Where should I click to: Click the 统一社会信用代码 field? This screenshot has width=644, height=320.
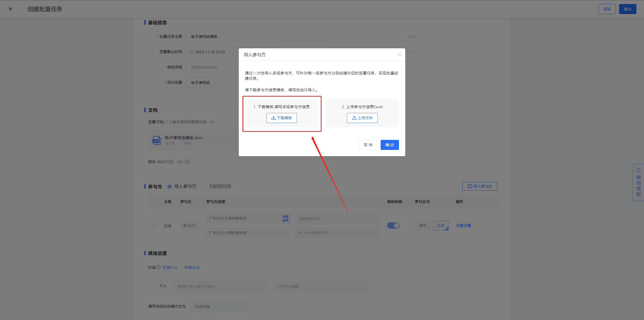click(337, 233)
